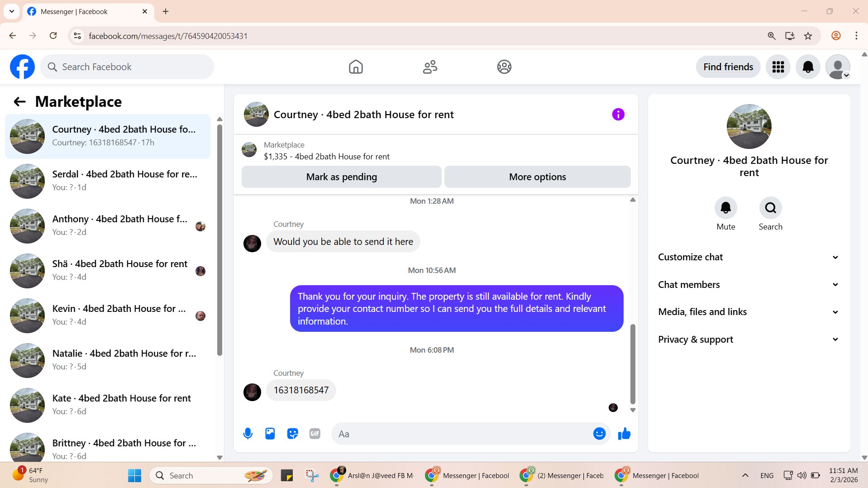Click the More options button
The image size is (868, 488).
click(538, 177)
